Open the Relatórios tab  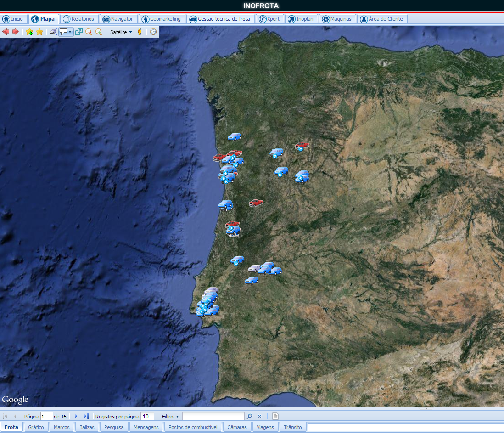[79, 19]
